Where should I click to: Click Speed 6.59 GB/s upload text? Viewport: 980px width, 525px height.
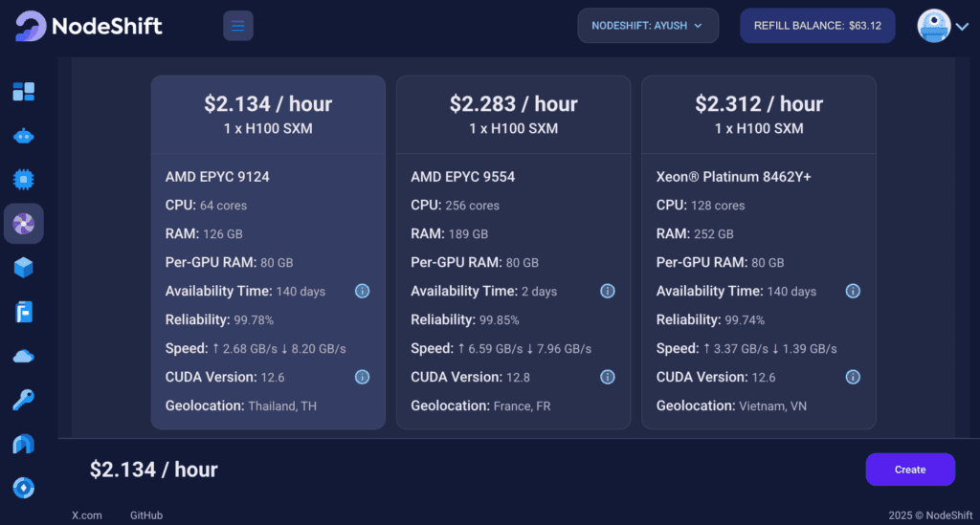click(x=493, y=348)
